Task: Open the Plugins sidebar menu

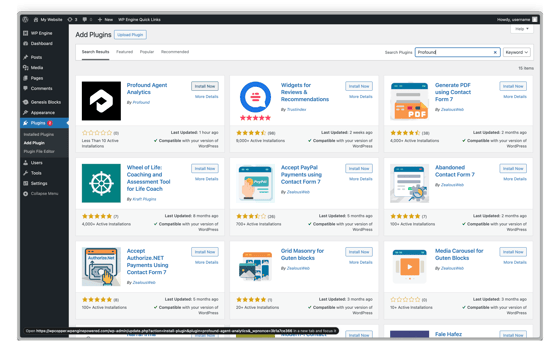Action: tap(44, 123)
